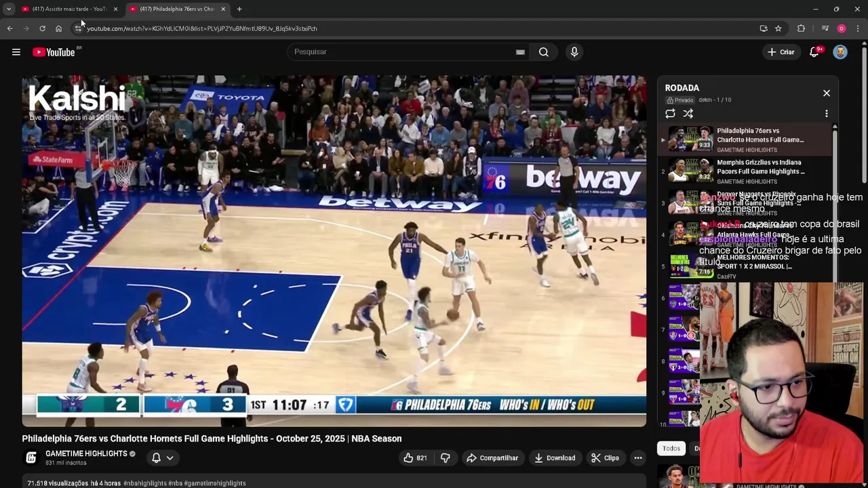Open the YouTube guide hamburger menu
The image size is (868, 488).
(16, 52)
